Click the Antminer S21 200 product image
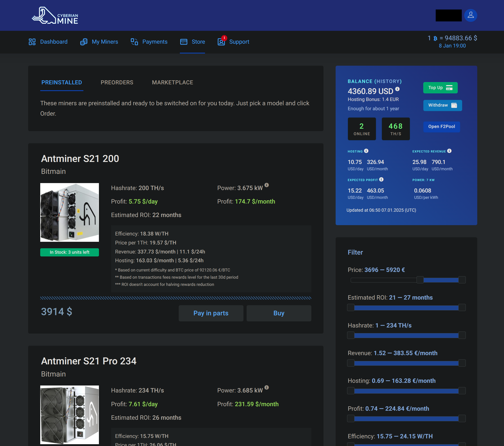 pyautogui.click(x=69, y=212)
